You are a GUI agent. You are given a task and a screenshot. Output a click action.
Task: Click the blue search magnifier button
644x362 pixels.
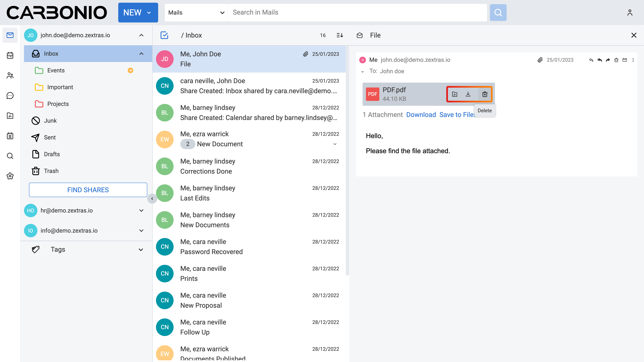[x=498, y=13]
